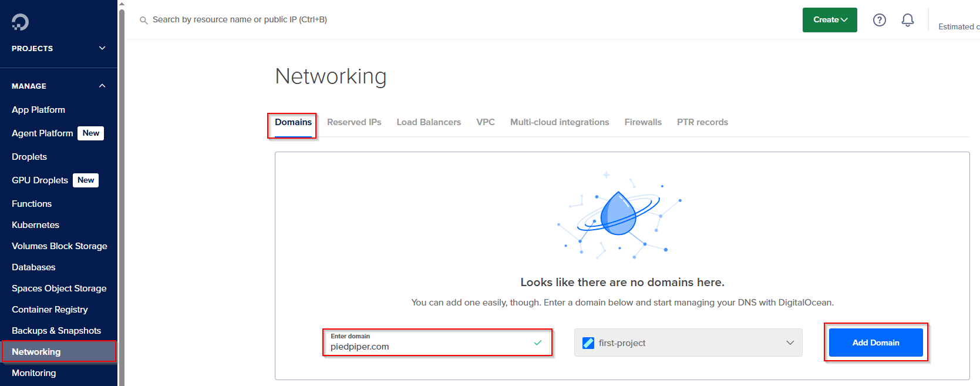Collapse the Manage section

(102, 86)
